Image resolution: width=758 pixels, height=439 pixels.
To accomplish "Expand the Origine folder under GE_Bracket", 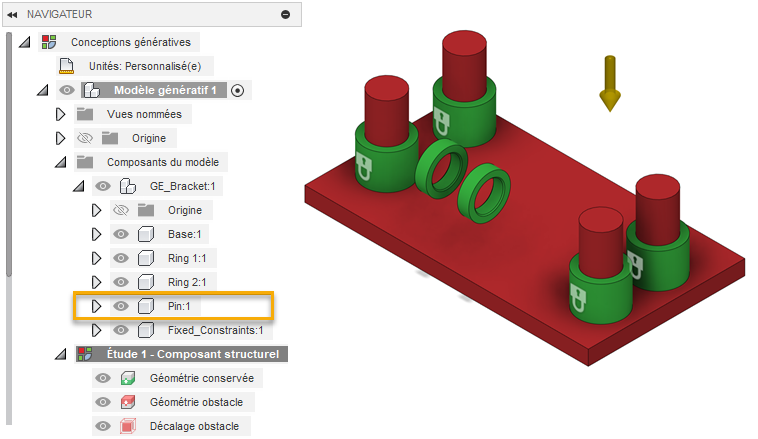I will pyautogui.click(x=96, y=210).
